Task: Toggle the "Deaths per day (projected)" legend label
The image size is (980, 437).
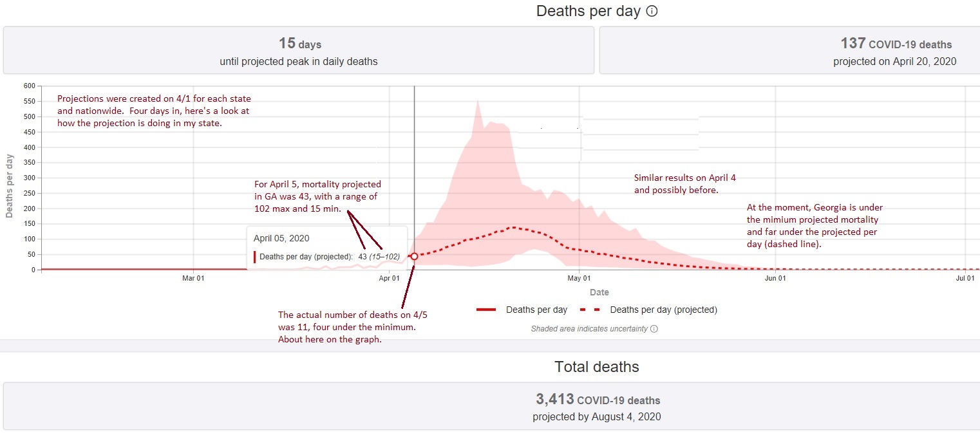Action: pyautogui.click(x=663, y=310)
